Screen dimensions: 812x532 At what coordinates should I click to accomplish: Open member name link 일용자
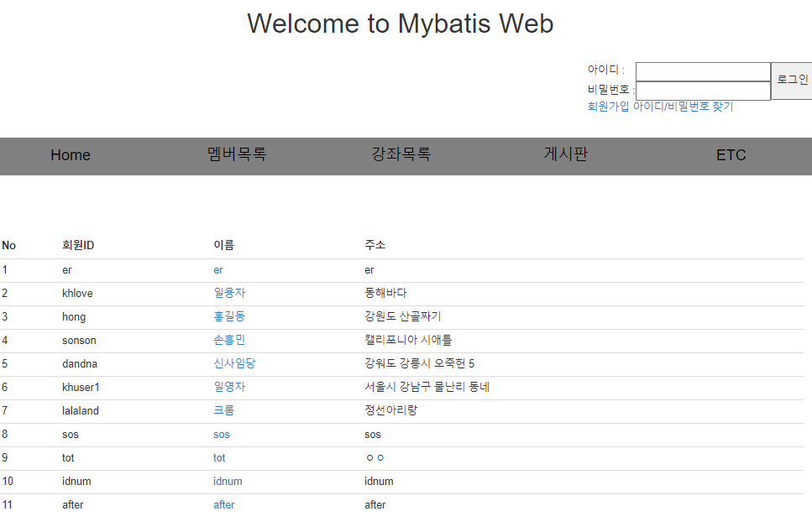pos(229,293)
